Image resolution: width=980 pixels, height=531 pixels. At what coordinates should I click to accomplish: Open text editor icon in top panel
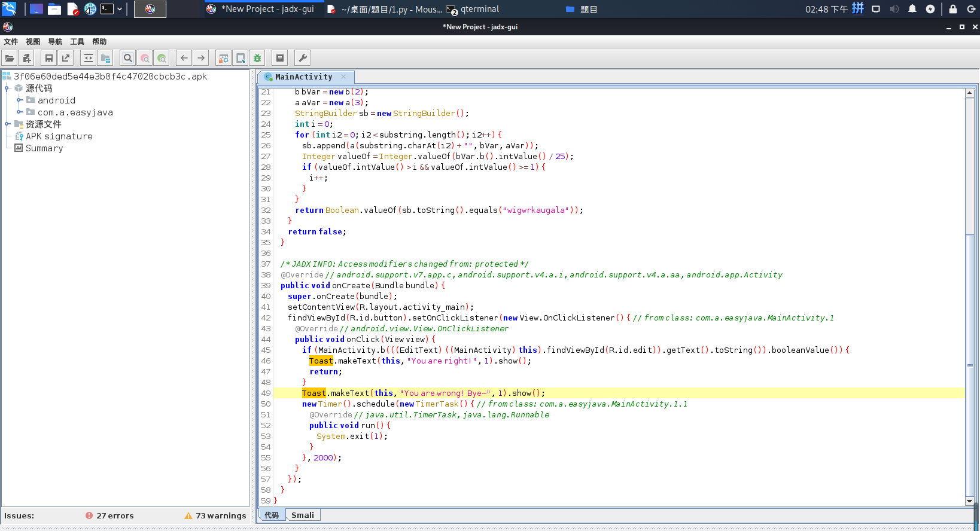[72, 9]
